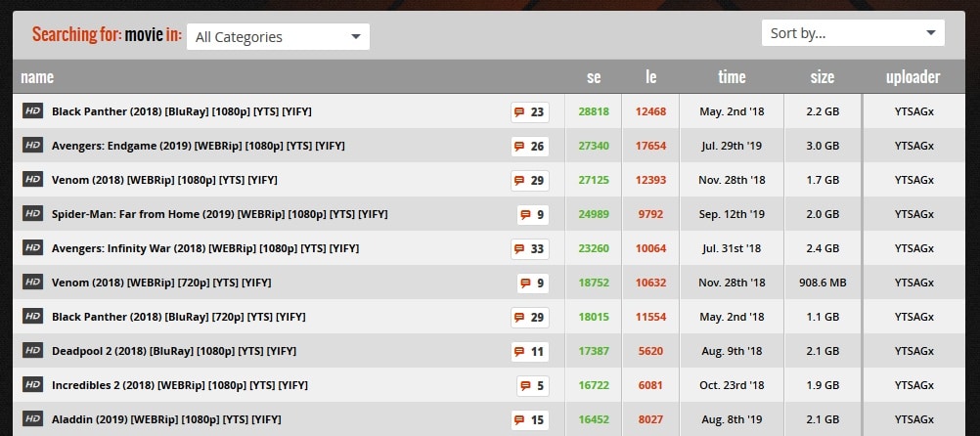View the 9 comments on Venom 720p
The width and height of the screenshot is (980, 436).
pyautogui.click(x=532, y=283)
